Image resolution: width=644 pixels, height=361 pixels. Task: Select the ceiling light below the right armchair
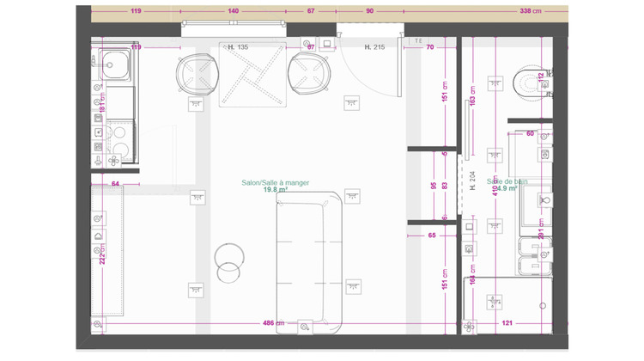[351, 103]
